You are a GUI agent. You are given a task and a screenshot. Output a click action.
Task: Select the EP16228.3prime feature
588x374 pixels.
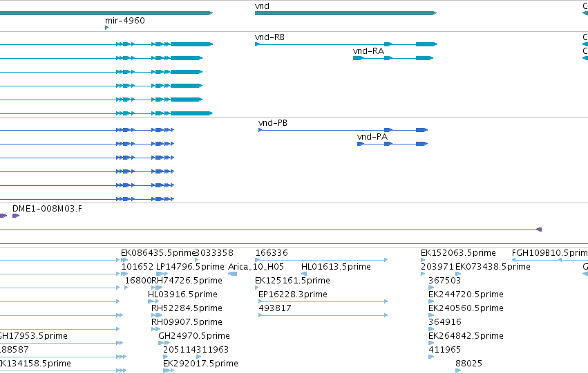coord(323,301)
